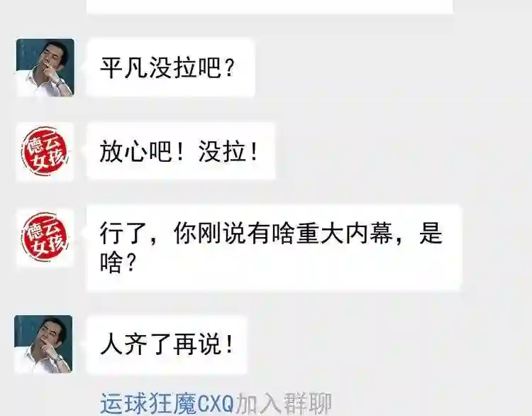Image resolution: width=532 pixels, height=416 pixels.
Task: Select the 平凡没拉吧? message bubble
Action: click(x=171, y=67)
